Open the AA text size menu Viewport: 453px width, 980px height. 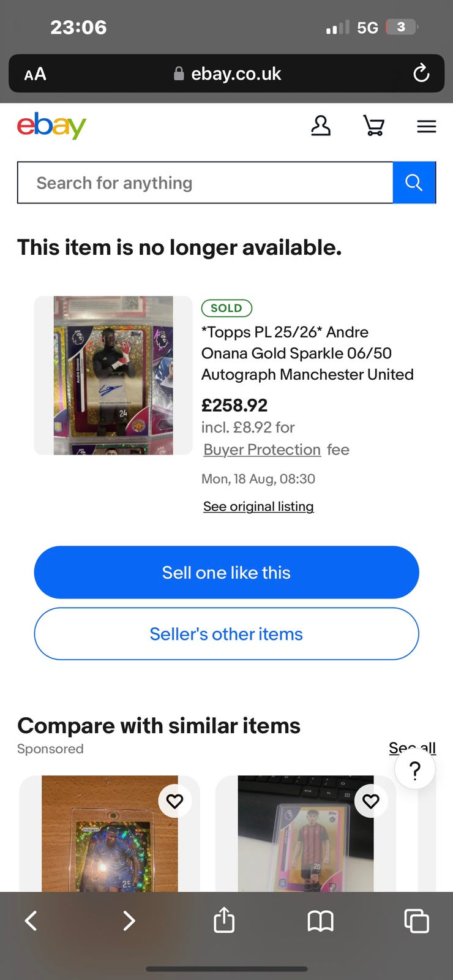coord(35,74)
